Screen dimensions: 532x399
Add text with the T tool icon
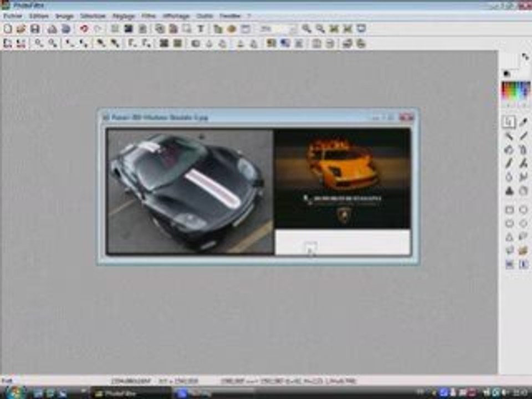[x=201, y=29]
